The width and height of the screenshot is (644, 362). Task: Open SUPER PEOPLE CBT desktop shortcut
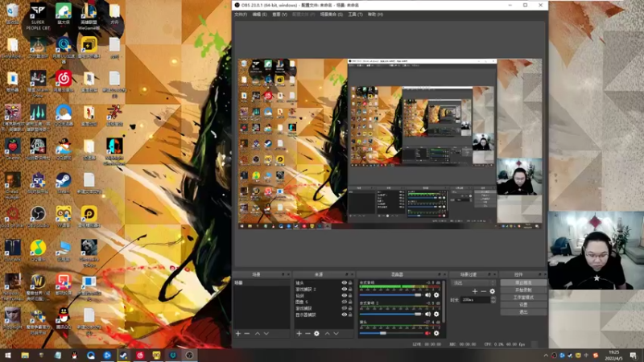click(x=38, y=16)
